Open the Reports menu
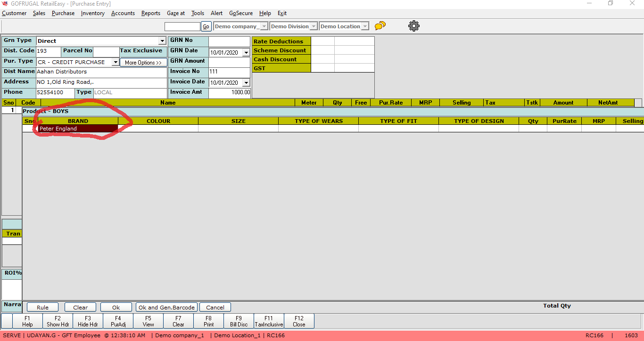This screenshot has height=341, width=644. coord(151,13)
